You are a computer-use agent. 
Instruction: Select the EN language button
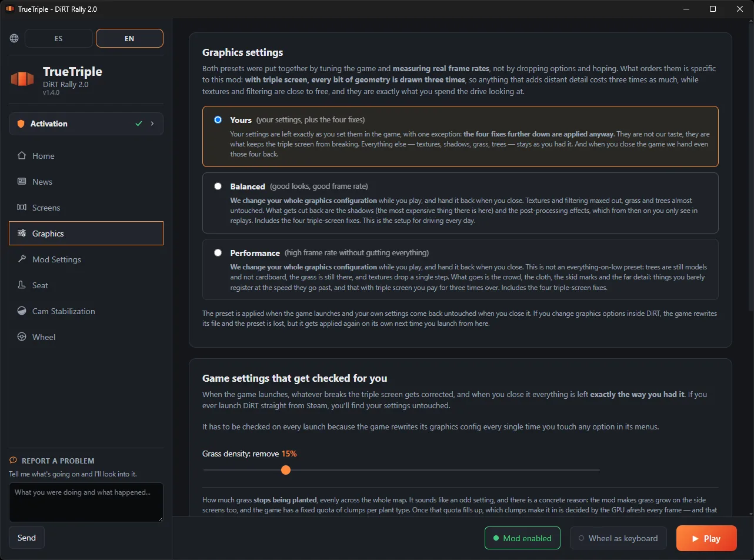coord(129,38)
